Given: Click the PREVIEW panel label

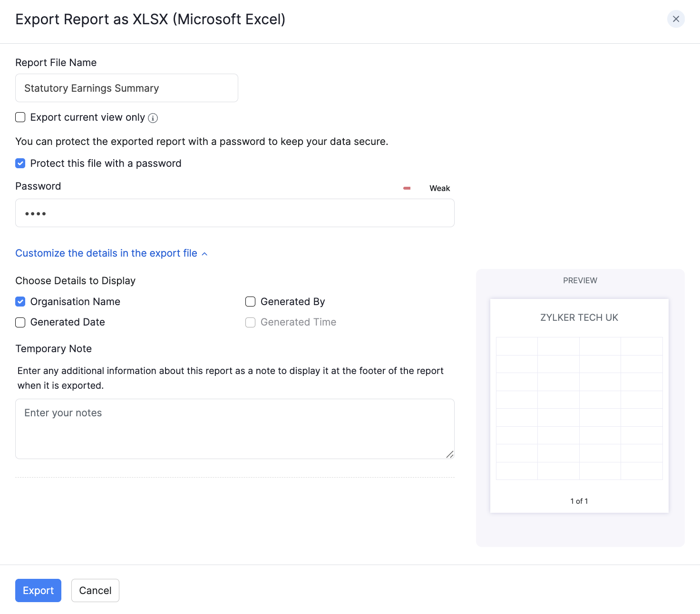Looking at the screenshot, I should (580, 280).
